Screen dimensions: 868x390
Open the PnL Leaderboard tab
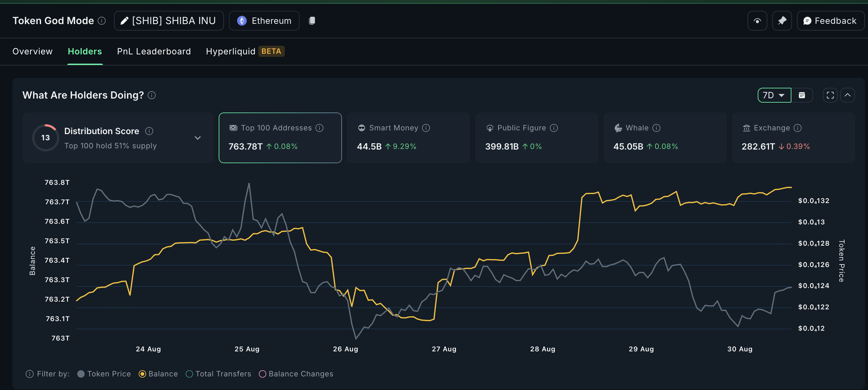click(154, 51)
